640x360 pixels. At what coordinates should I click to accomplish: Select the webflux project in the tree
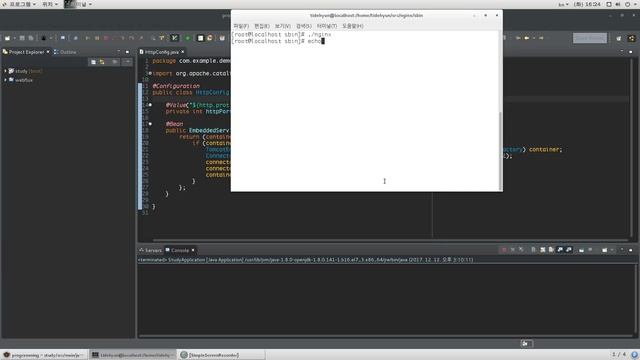click(21, 80)
